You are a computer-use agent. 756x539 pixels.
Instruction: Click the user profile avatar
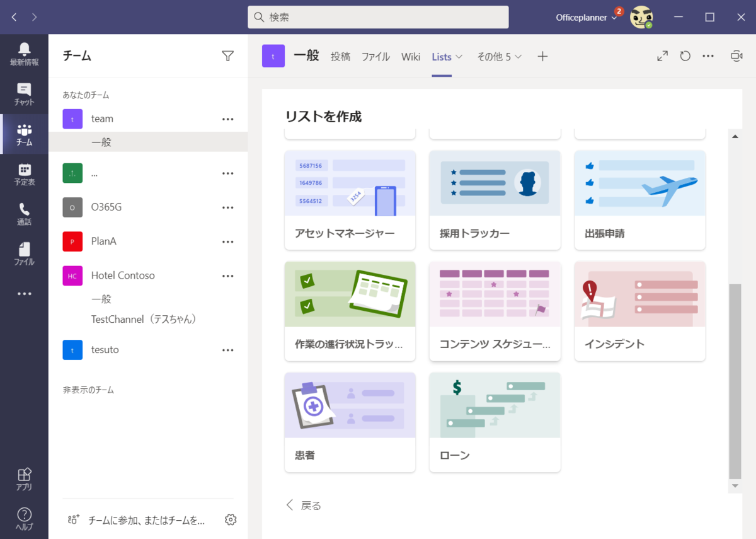click(x=641, y=17)
